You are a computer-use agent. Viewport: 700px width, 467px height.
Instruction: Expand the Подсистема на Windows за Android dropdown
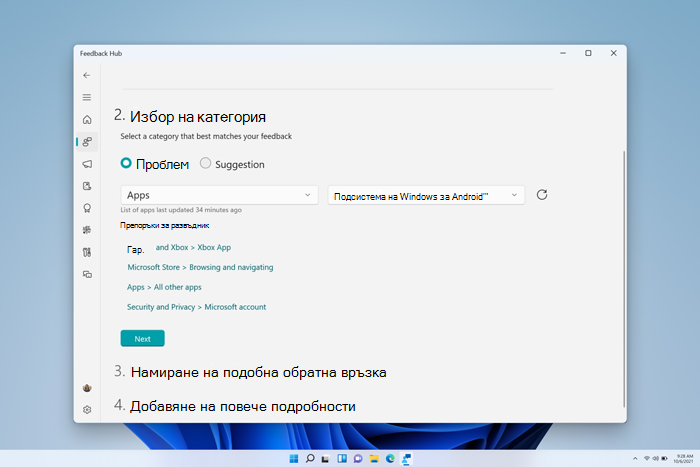pyautogui.click(x=426, y=196)
